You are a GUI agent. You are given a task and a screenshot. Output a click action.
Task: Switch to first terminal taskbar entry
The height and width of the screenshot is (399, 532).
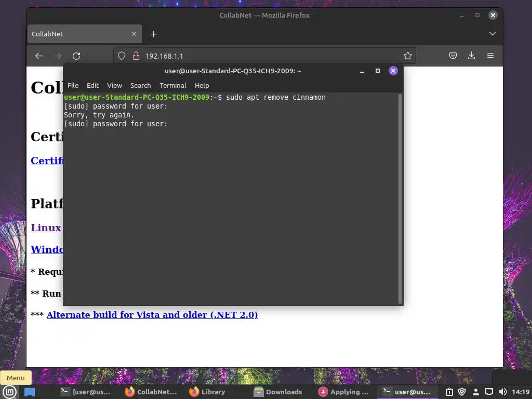click(86, 392)
